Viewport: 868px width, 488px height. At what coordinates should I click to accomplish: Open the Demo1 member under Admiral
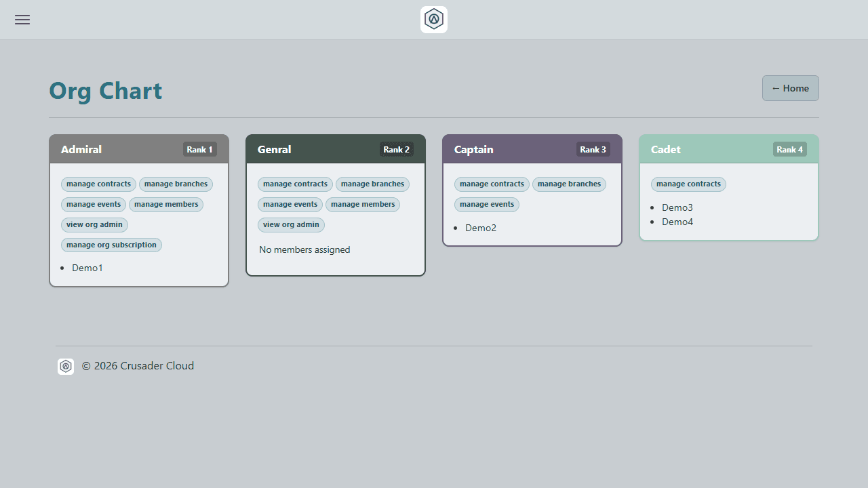coord(87,268)
